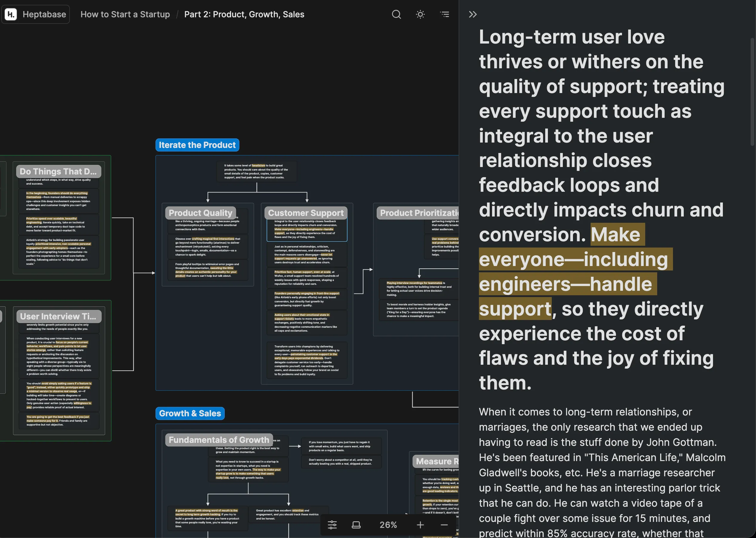
Task: Toggle light/dark theme sun icon
Action: [x=420, y=14]
